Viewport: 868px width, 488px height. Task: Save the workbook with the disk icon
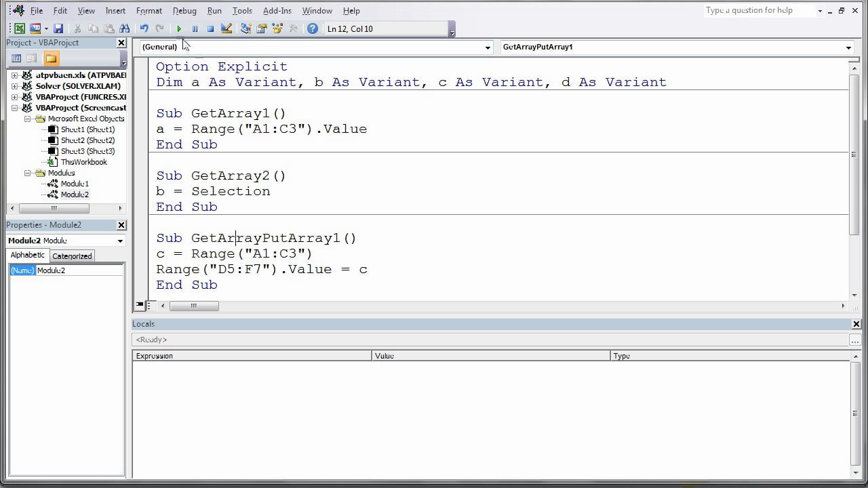pyautogui.click(x=58, y=28)
